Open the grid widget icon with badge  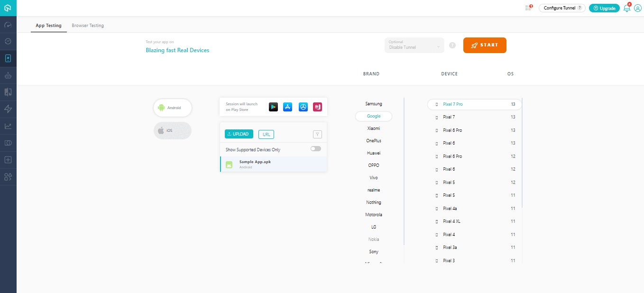coord(528,8)
